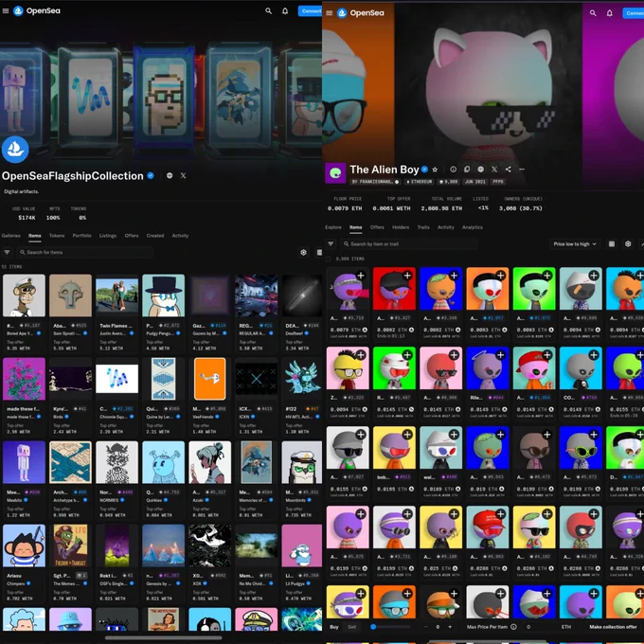Adjust the sweep quantity slider handle
644x644 pixels.
coord(373,627)
